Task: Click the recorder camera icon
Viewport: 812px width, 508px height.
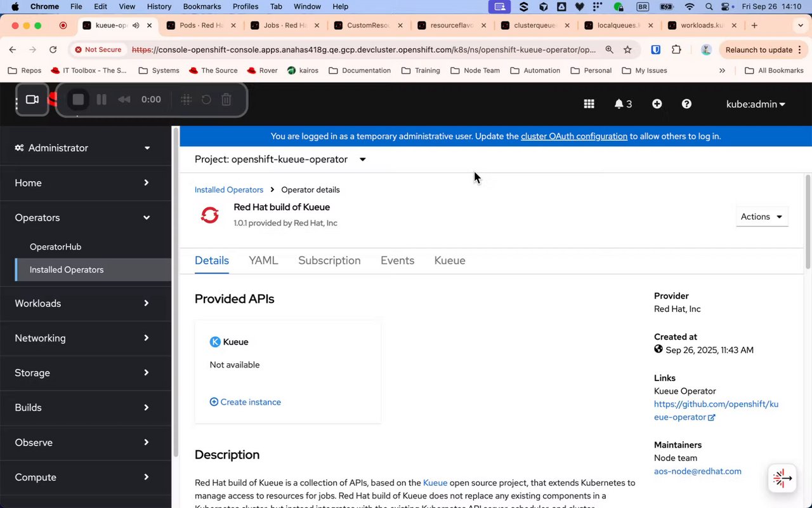Action: [32, 100]
